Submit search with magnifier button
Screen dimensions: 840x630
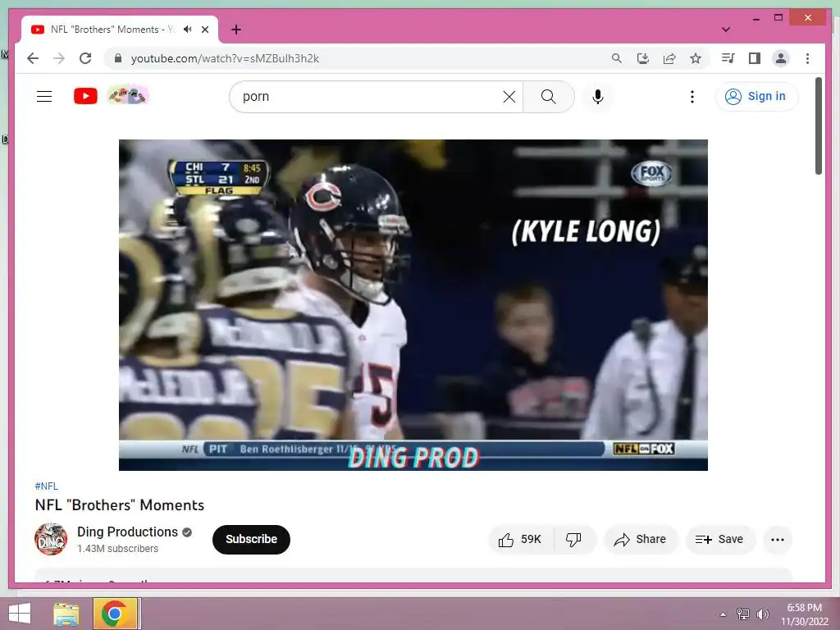[549, 97]
